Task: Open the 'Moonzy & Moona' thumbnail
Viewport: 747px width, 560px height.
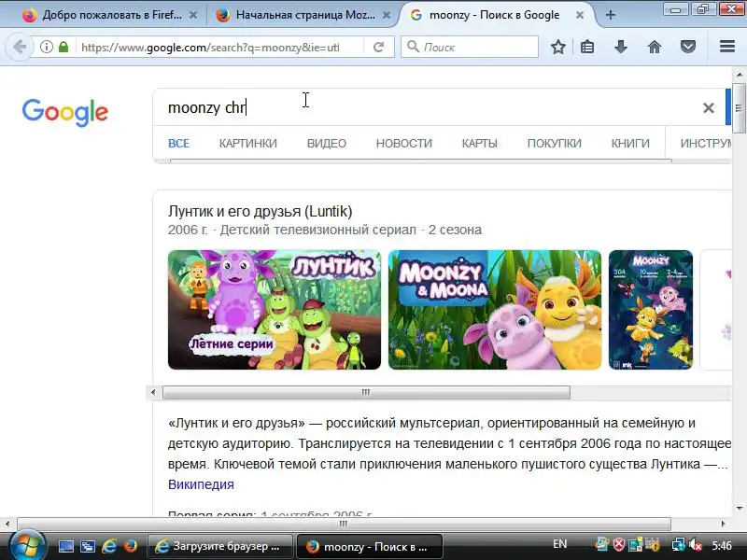Action: (x=495, y=310)
